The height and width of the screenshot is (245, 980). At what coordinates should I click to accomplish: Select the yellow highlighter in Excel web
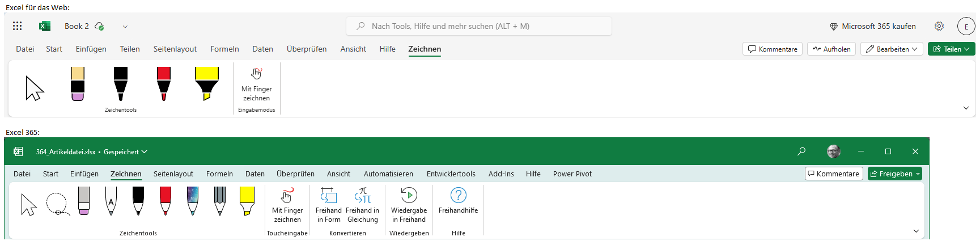pyautogui.click(x=206, y=84)
